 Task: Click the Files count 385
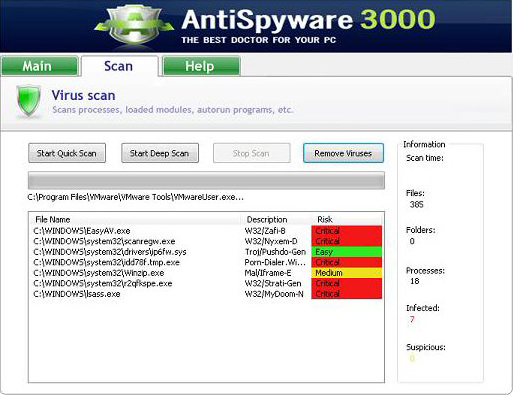416,204
